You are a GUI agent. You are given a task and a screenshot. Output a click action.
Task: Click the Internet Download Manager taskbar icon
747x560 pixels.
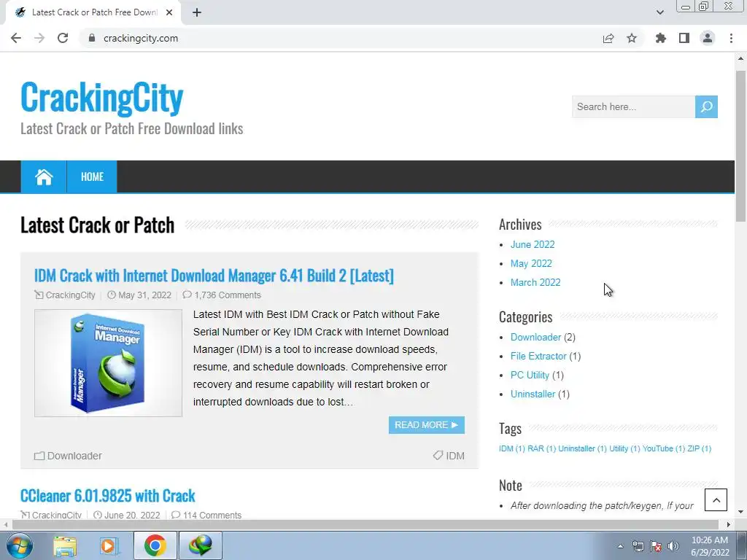tap(200, 545)
